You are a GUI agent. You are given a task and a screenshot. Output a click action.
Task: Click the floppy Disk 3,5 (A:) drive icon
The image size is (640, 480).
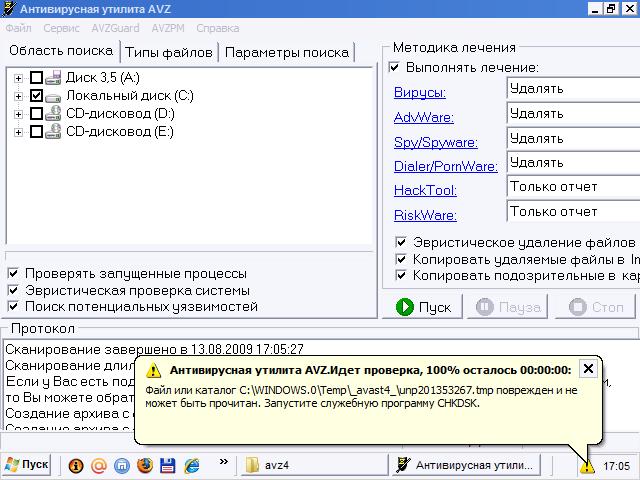(53, 78)
